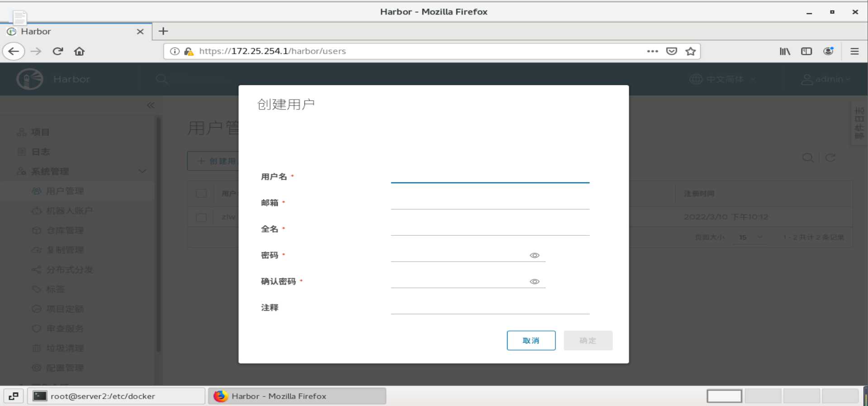Click Harbor - Mozilla Firefox taskbar item

[x=297, y=396]
